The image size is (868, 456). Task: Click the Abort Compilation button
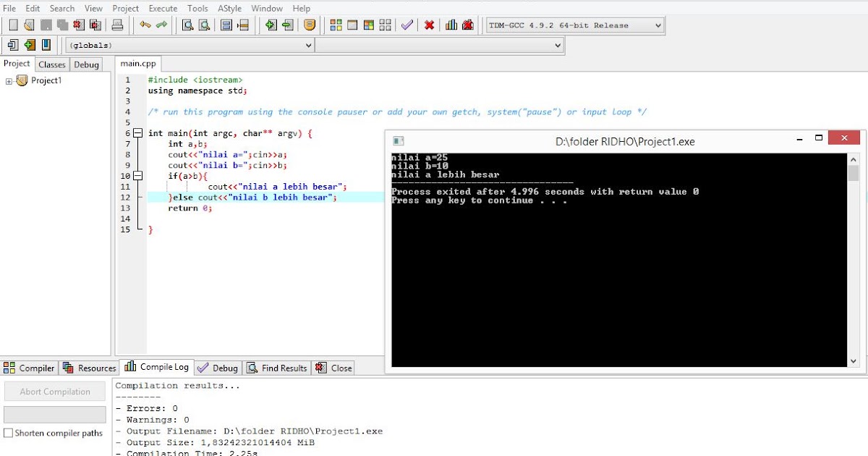[x=55, y=392]
